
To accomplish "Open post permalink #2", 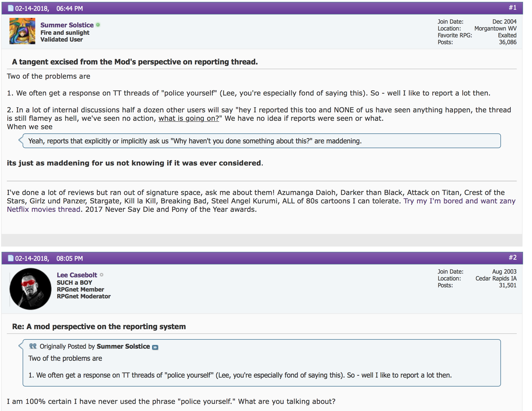I will click(512, 258).
